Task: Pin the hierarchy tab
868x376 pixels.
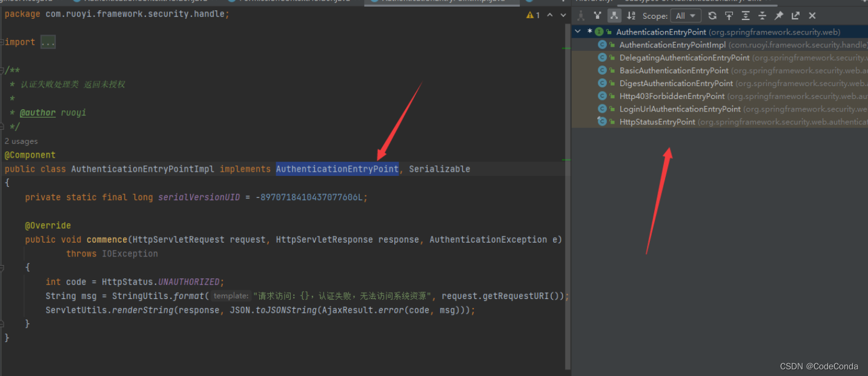Action: (x=779, y=16)
